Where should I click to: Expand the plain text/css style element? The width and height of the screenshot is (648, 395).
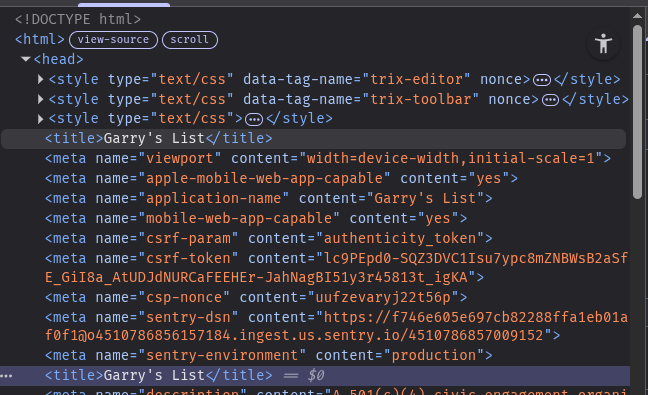point(40,119)
